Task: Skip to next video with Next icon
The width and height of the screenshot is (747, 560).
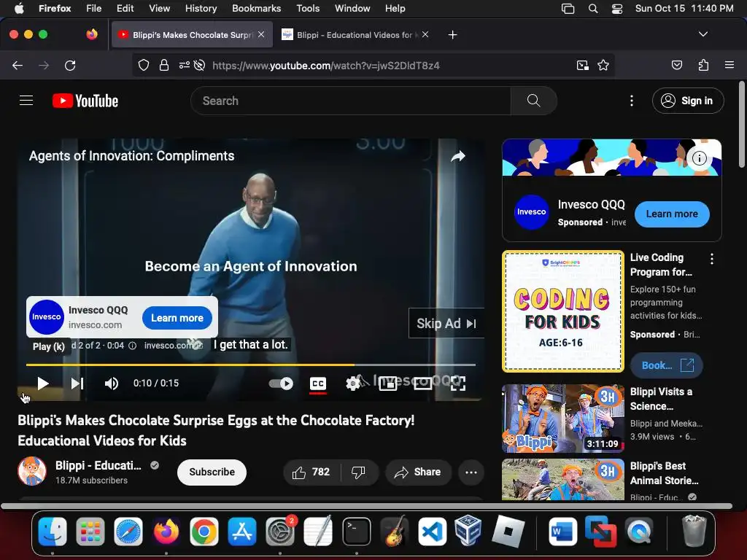Action: (x=77, y=384)
